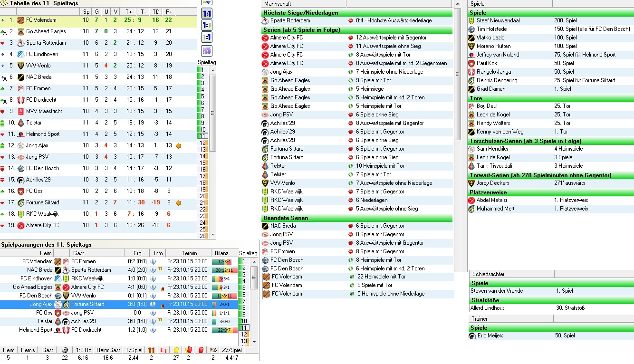The image size is (634, 364).
Task: Click the yellow-red card icon in the summary header
Action: (188, 350)
